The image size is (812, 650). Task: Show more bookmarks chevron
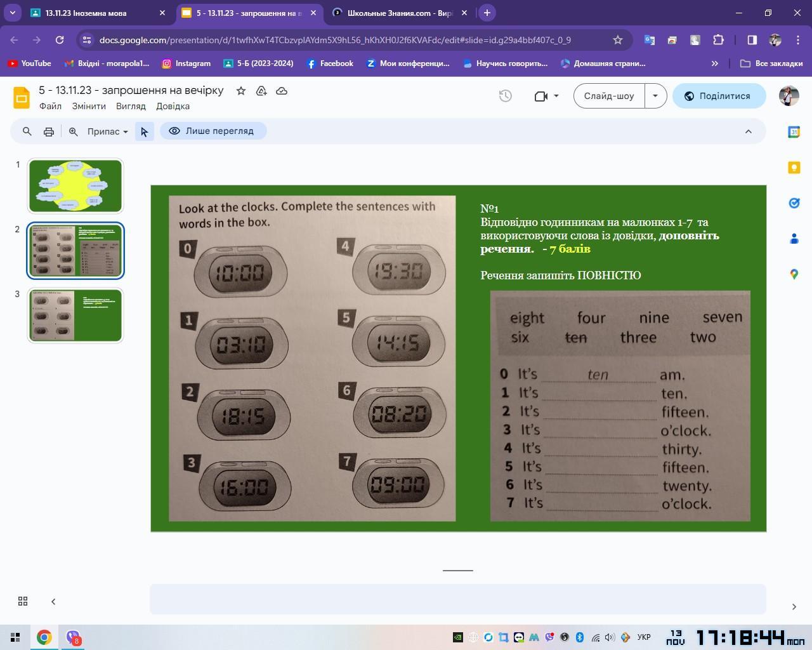click(x=715, y=63)
